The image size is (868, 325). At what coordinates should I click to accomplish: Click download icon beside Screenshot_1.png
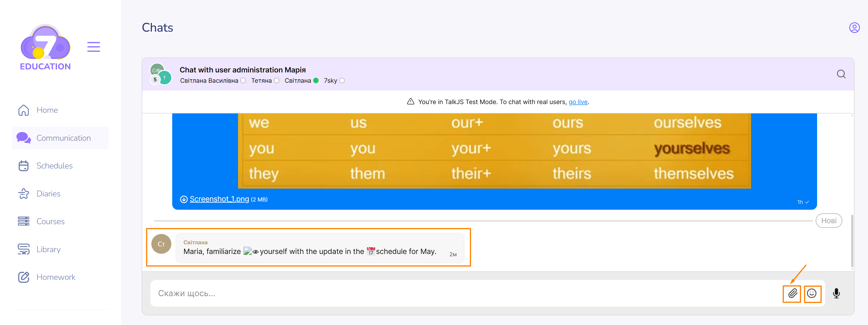tap(184, 199)
